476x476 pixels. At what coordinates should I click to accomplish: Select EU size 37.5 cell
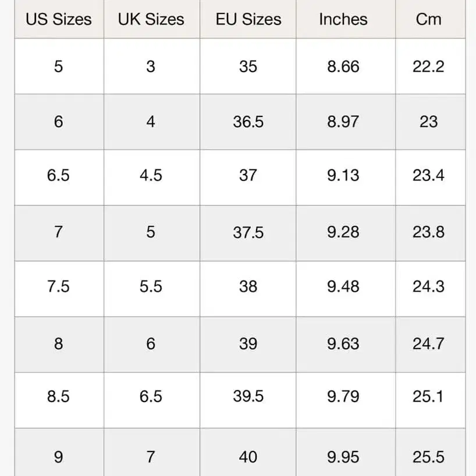click(248, 232)
